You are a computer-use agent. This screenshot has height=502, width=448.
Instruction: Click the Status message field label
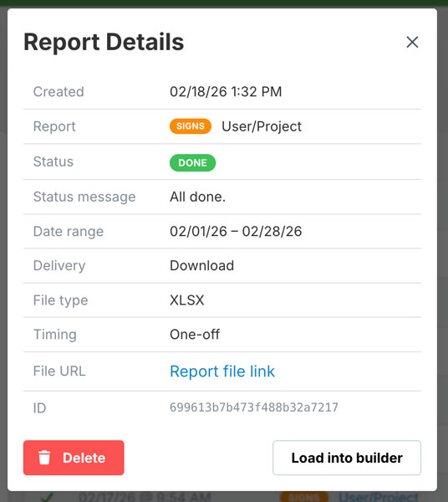coord(84,197)
